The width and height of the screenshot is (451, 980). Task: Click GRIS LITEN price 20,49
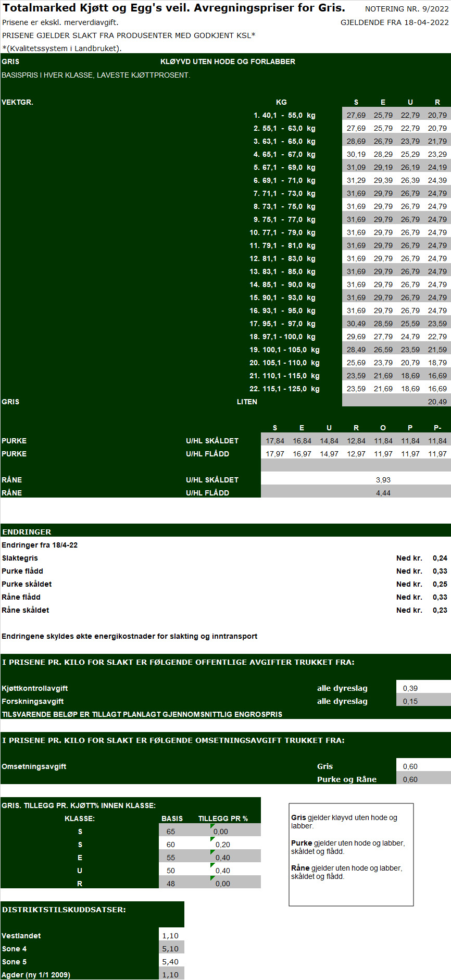point(437,402)
